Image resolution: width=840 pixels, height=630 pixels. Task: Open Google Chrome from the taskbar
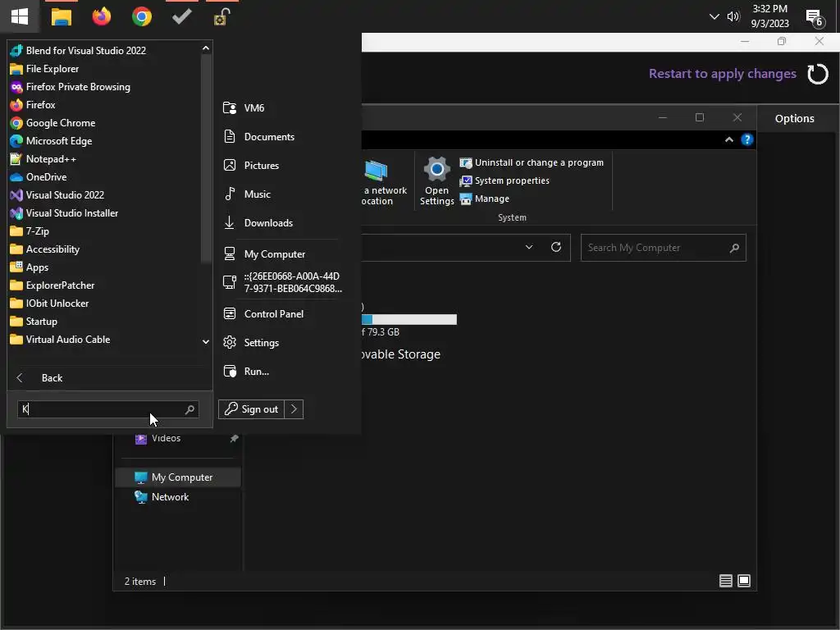point(142,16)
